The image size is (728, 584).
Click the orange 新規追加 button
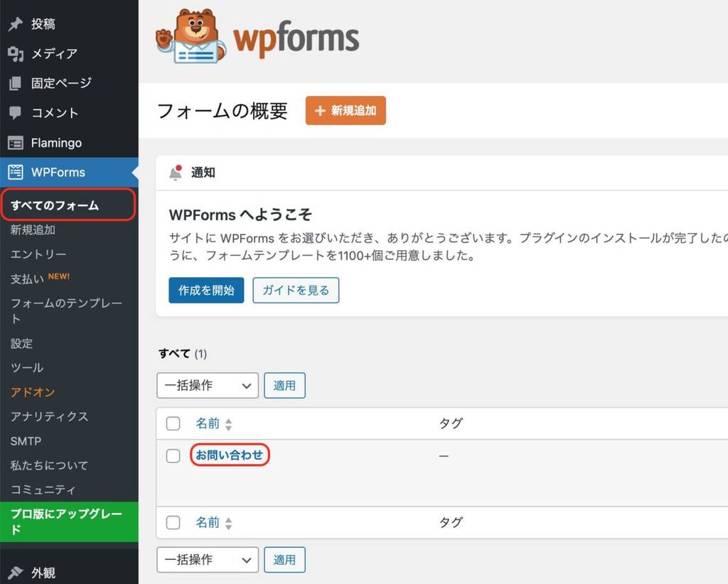(346, 110)
